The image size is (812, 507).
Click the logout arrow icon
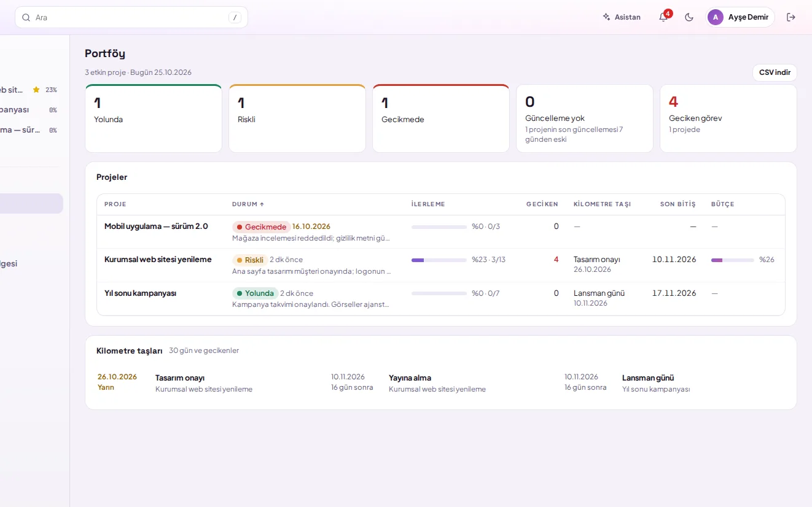791,17
